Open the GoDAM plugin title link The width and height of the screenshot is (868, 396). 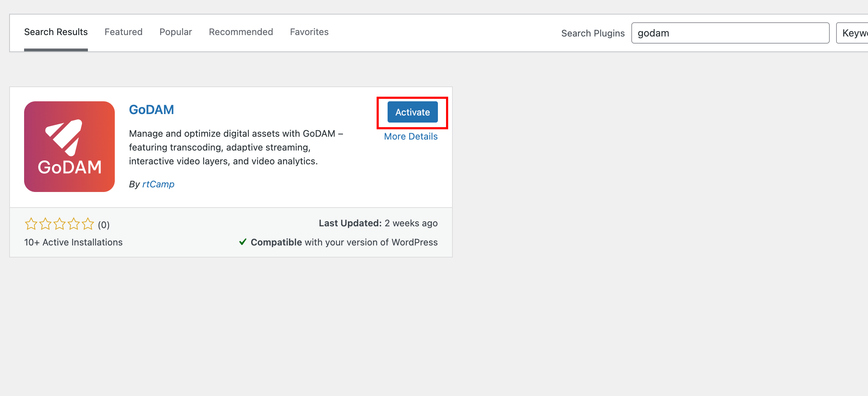click(151, 110)
